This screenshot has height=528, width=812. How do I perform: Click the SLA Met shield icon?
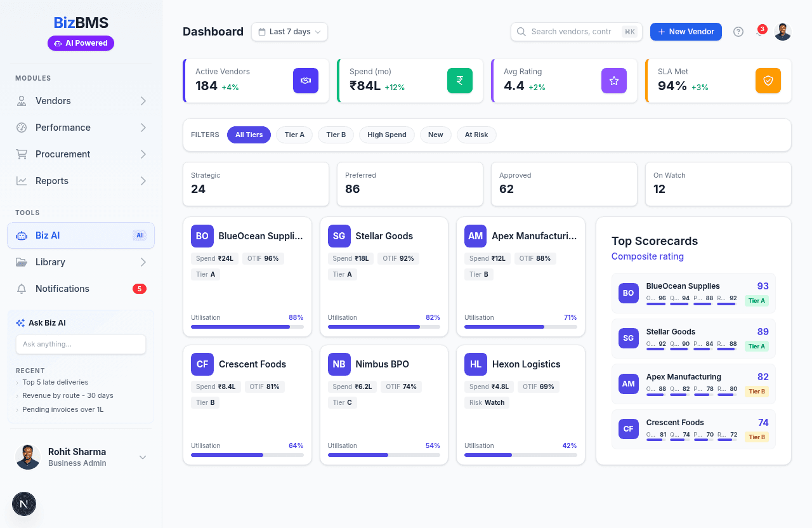768,81
